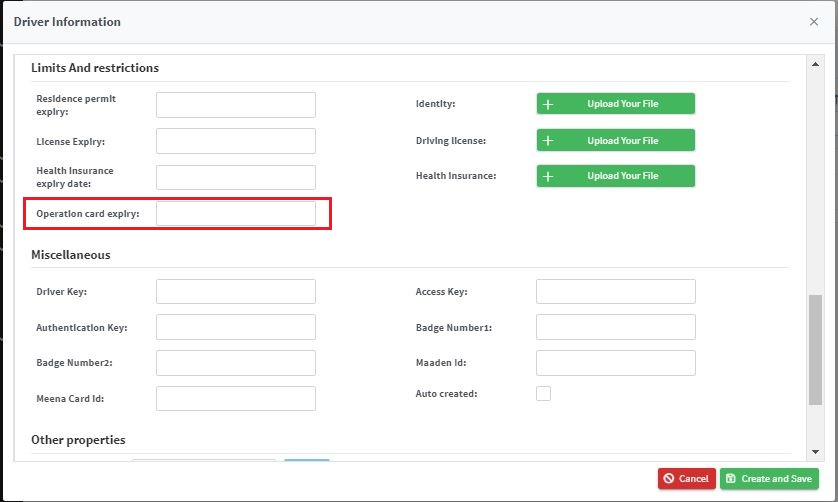This screenshot has height=502, width=838.
Task: Click the plus icon for Health Insurance upload
Action: click(548, 176)
